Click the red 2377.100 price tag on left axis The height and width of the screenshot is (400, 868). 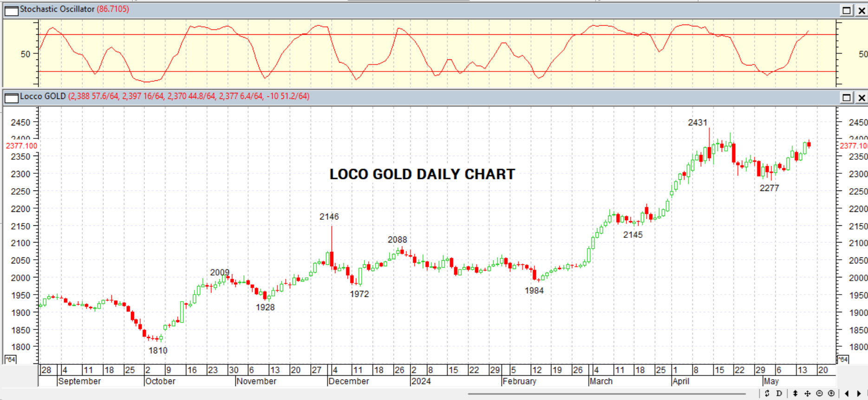click(x=21, y=146)
